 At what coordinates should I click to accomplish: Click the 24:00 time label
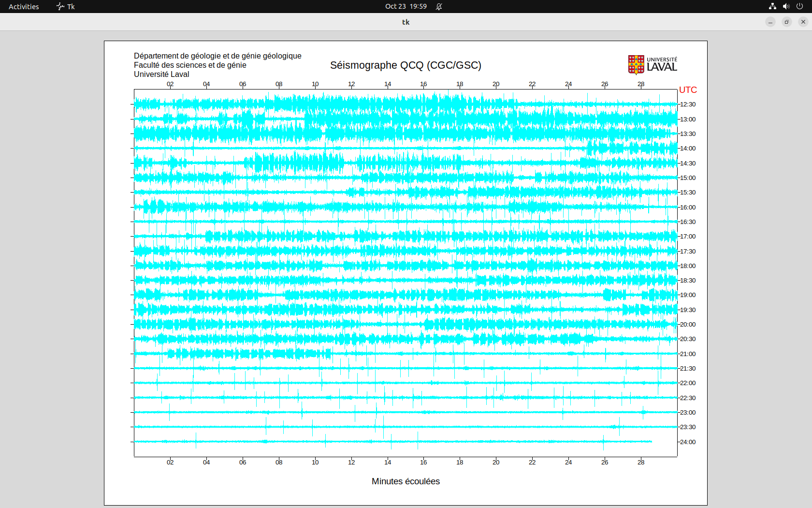point(688,442)
